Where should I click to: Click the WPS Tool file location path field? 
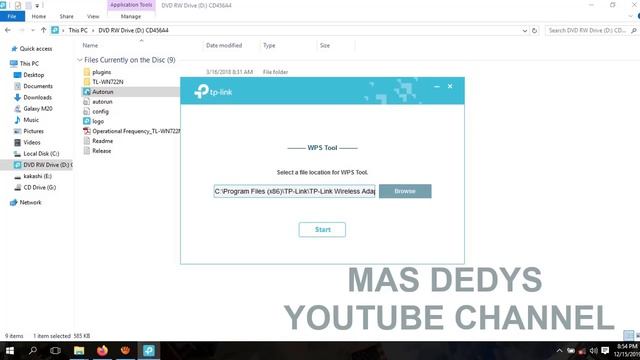(x=294, y=191)
